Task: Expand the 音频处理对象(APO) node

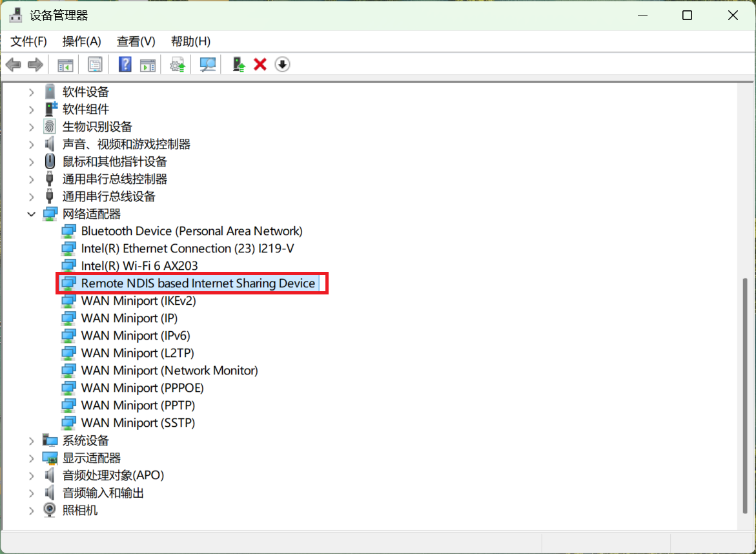Action: click(x=32, y=475)
